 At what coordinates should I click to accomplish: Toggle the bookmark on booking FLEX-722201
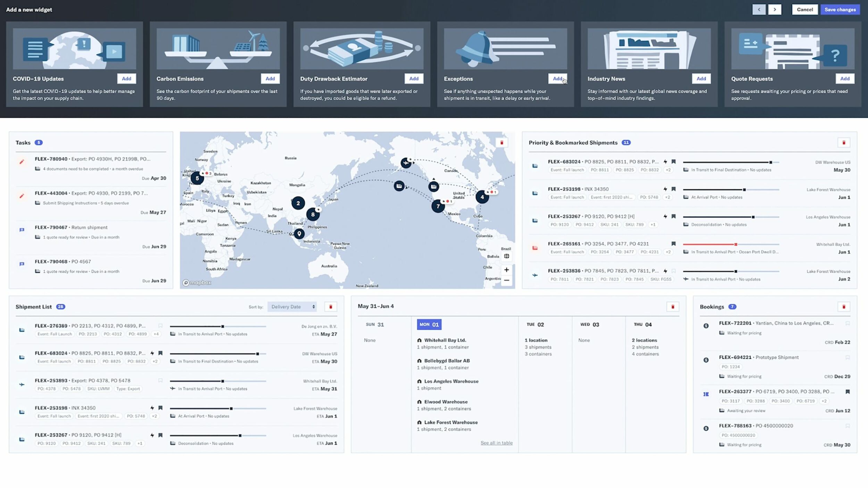[x=848, y=323]
